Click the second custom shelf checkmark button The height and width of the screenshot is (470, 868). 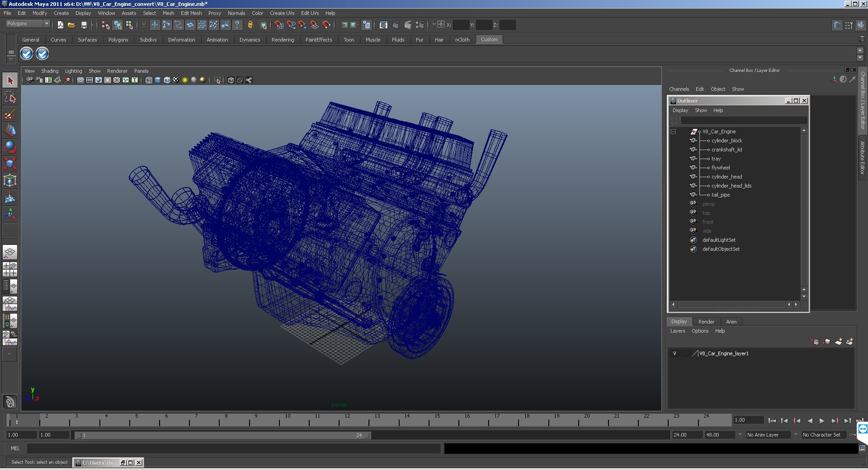point(42,54)
